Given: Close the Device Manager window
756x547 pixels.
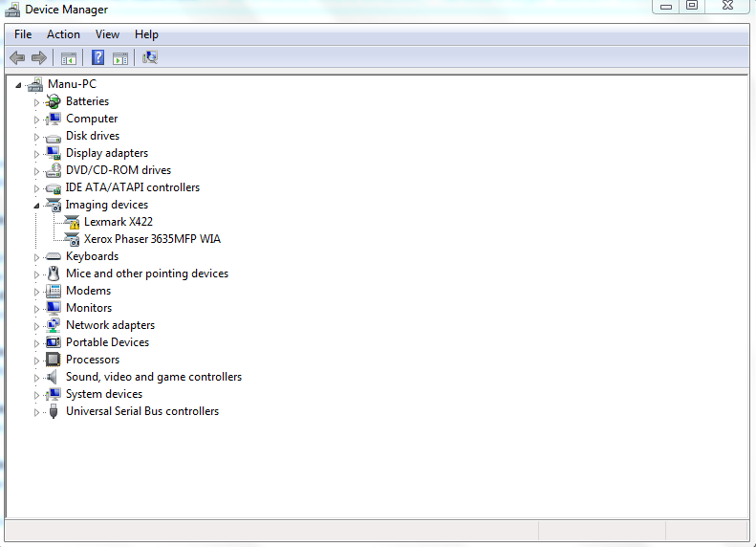Looking at the screenshot, I should pos(728,6).
